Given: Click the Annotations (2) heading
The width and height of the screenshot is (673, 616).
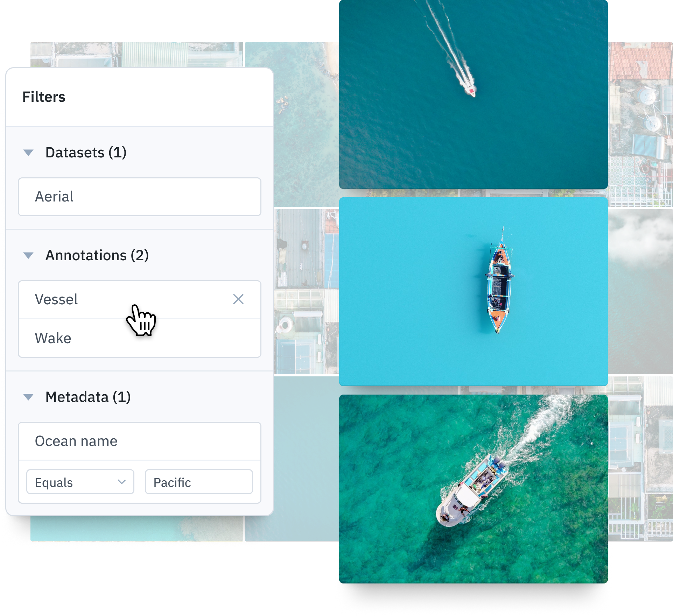Looking at the screenshot, I should point(97,256).
